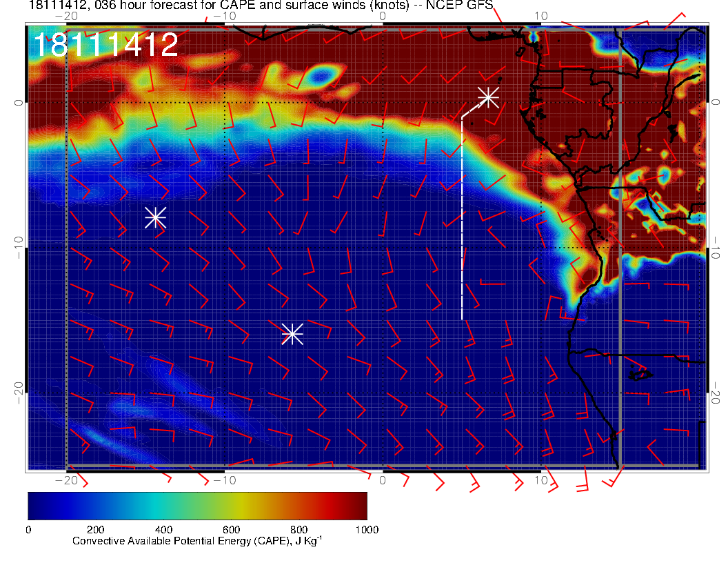Click the large white 18111412 timestamp overlay
Image resolution: width=728 pixels, height=563 pixels.
[x=105, y=45]
